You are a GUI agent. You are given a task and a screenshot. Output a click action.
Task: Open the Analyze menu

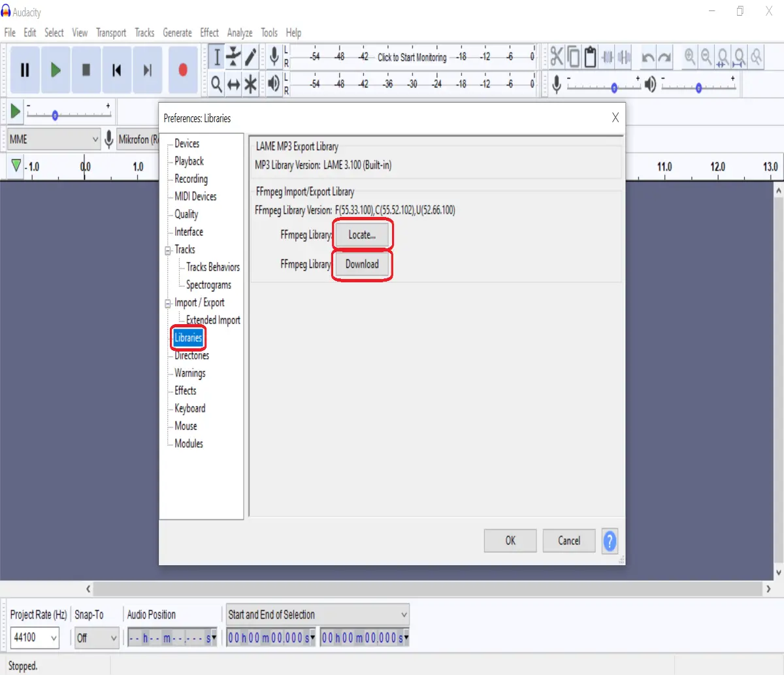(240, 33)
